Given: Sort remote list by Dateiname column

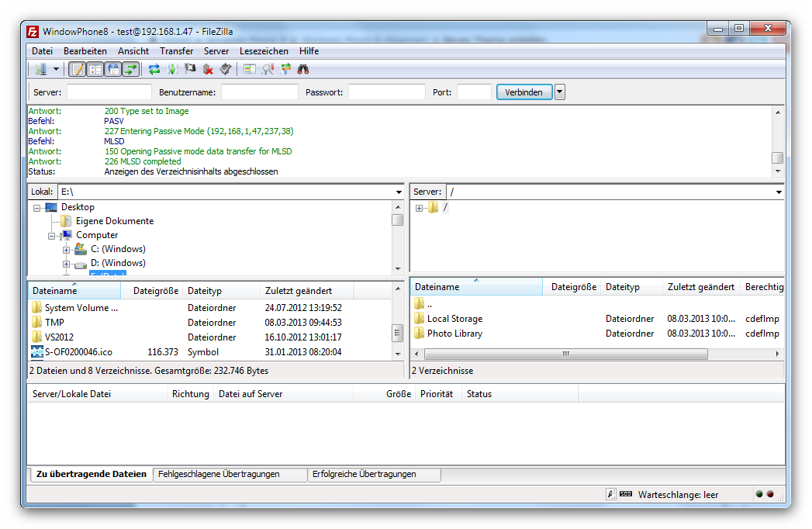Looking at the screenshot, I should pyautogui.click(x=476, y=286).
